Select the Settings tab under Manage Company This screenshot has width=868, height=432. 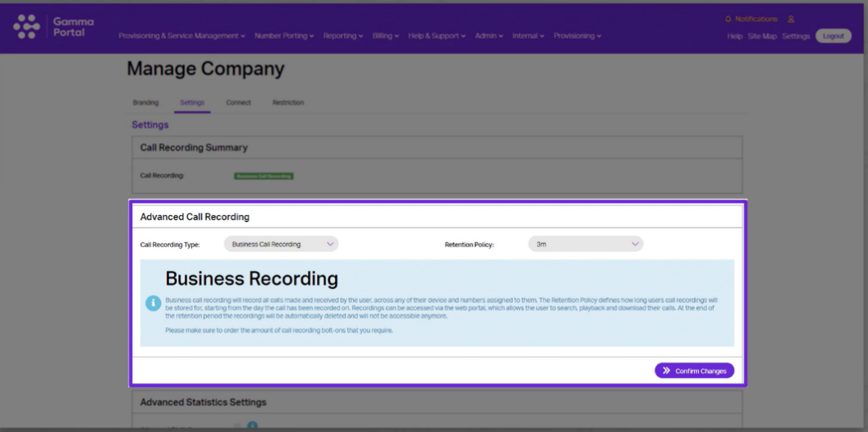[192, 103]
